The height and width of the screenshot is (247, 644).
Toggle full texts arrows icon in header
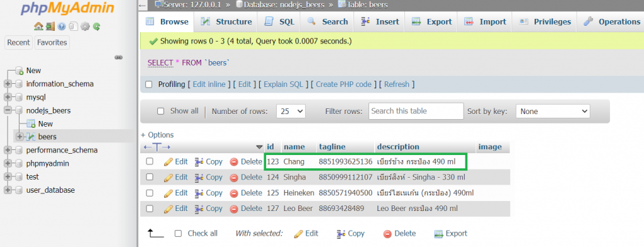[x=157, y=147]
